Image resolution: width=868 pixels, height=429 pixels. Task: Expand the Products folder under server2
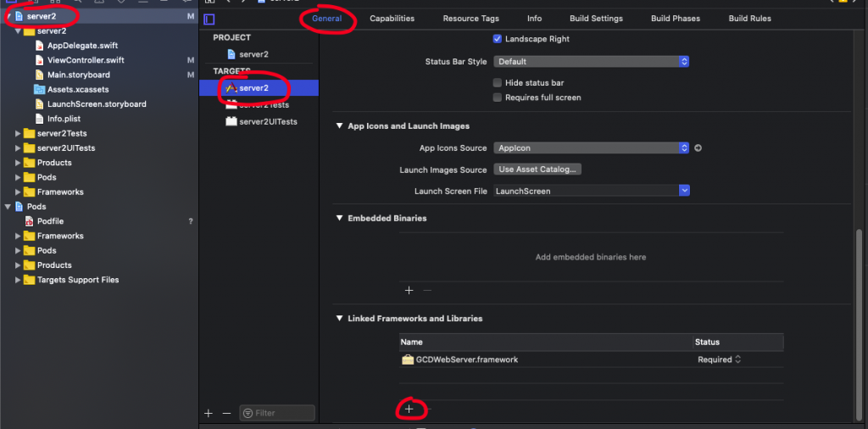(x=19, y=163)
